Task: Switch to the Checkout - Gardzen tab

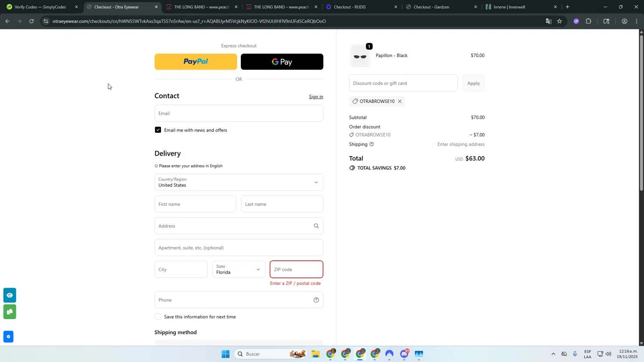Action: [440, 7]
